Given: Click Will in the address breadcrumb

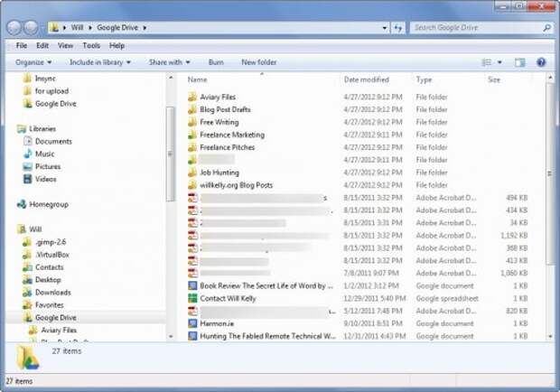Looking at the screenshot, I should [x=77, y=28].
